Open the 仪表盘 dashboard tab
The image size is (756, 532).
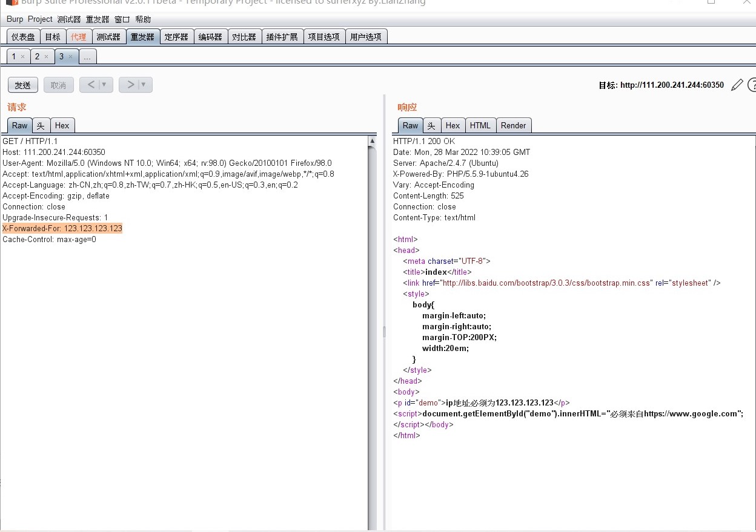[22, 36]
